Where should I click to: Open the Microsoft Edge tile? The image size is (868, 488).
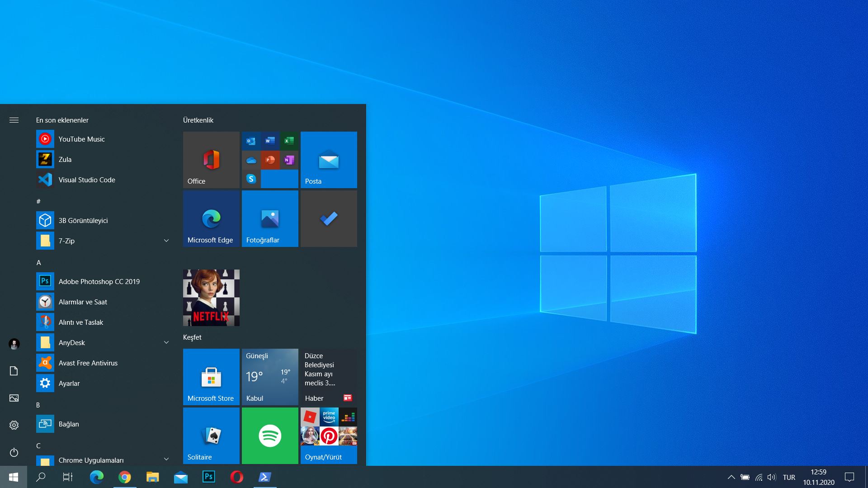point(211,218)
